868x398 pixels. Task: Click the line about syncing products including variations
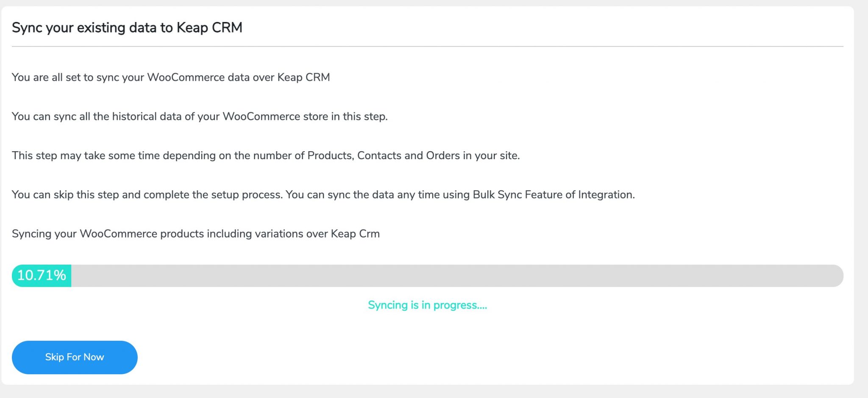(195, 233)
